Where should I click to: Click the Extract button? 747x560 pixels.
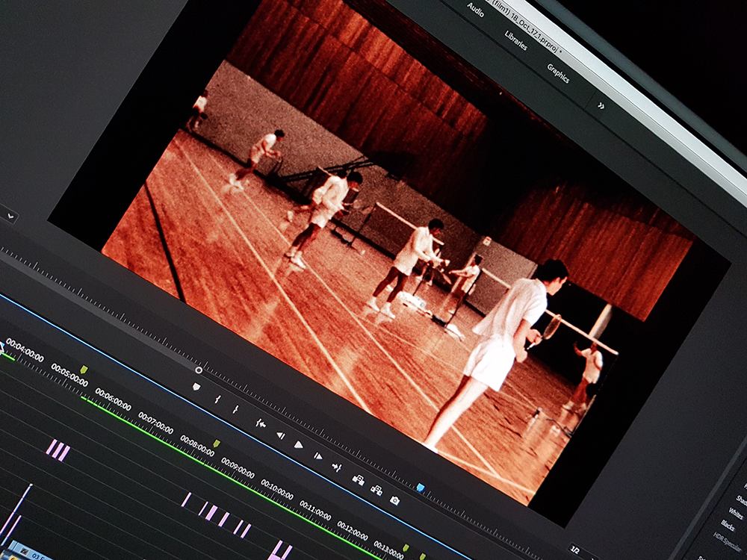pyautogui.click(x=376, y=490)
